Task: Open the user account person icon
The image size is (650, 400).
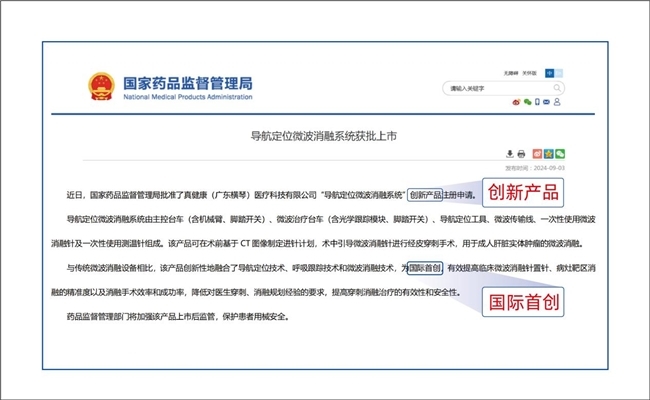Action: click(557, 102)
